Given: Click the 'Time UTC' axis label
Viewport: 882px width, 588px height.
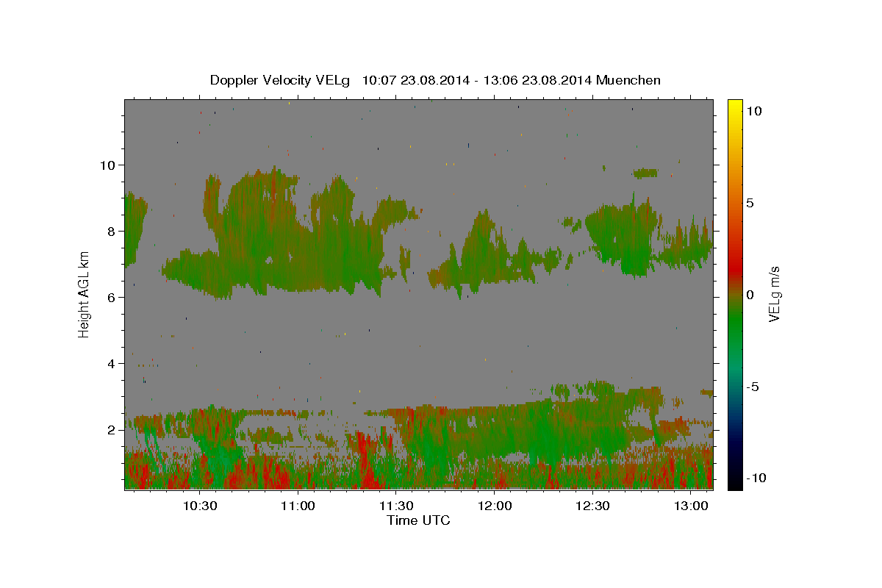Looking at the screenshot, I should tap(418, 520).
